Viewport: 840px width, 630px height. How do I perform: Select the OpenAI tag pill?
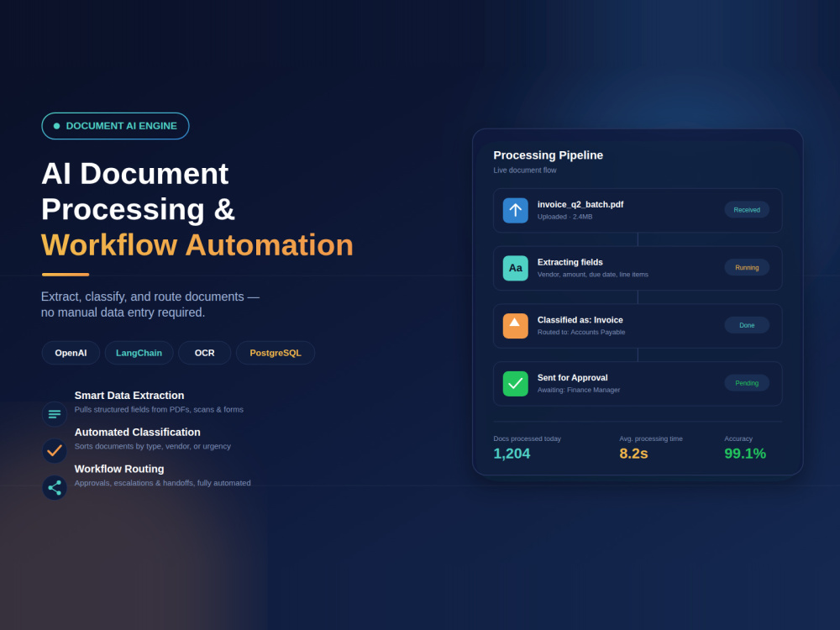71,353
